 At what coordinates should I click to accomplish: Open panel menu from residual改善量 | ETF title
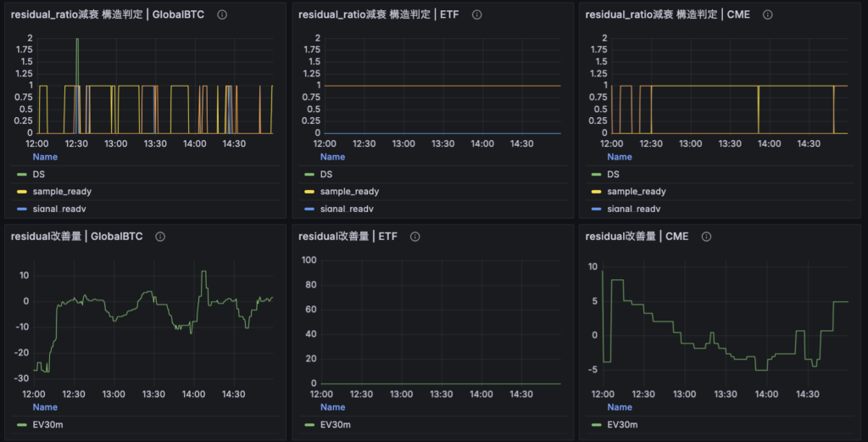[348, 238]
